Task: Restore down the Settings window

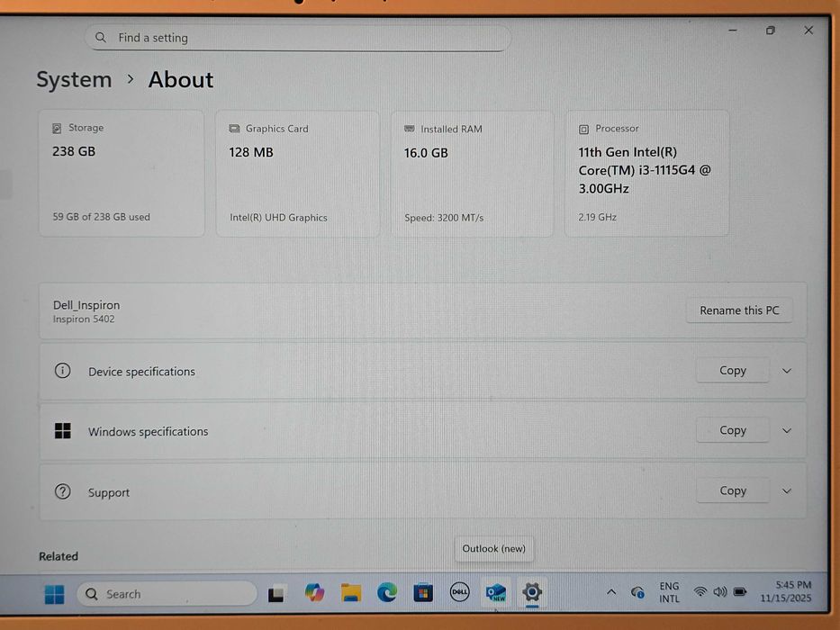Action: click(771, 31)
